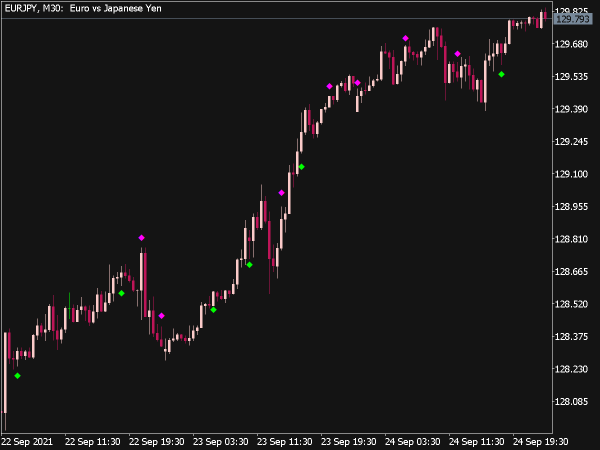
Task: Click the 128.810 price axis label
Action: (571, 239)
